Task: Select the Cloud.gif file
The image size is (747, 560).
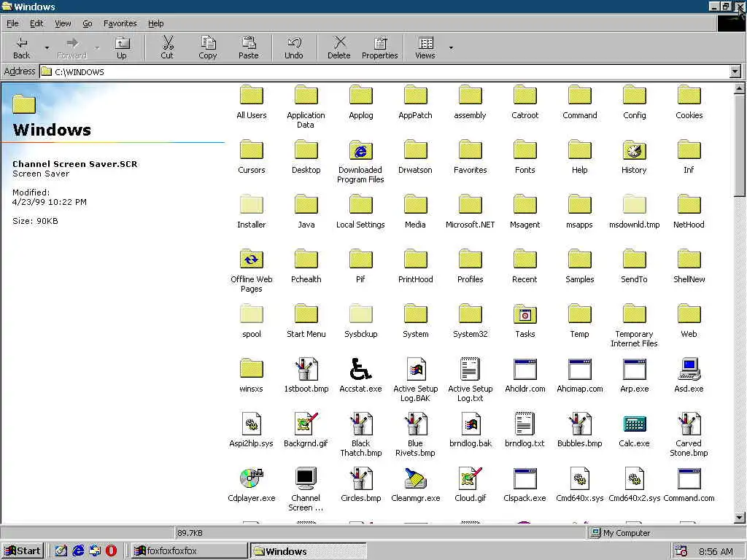Action: pos(471,485)
